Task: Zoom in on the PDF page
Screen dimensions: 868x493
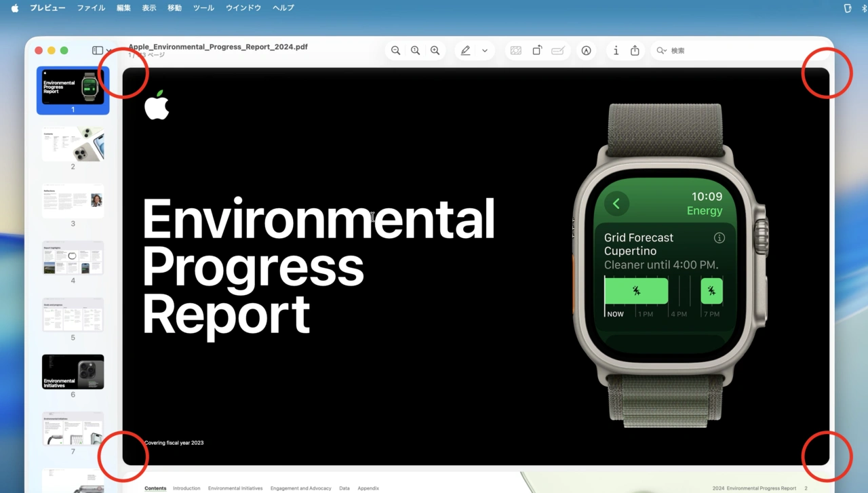Action: pyautogui.click(x=435, y=50)
